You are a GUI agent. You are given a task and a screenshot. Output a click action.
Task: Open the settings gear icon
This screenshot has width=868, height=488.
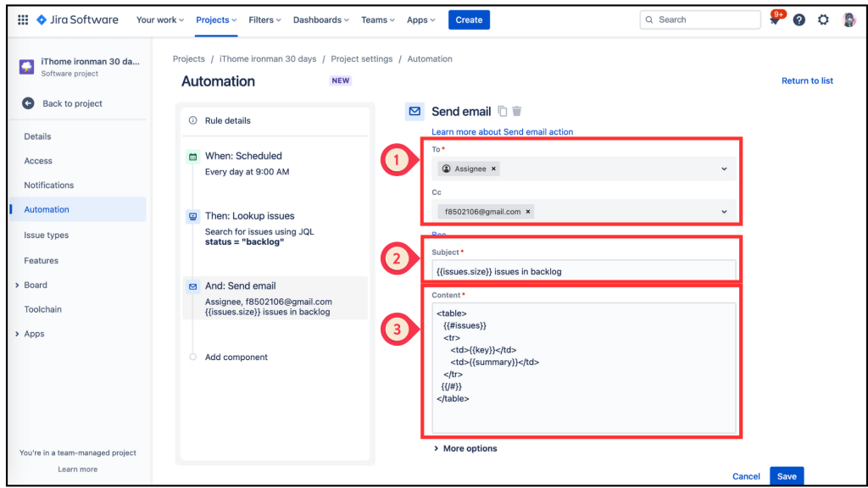point(823,20)
